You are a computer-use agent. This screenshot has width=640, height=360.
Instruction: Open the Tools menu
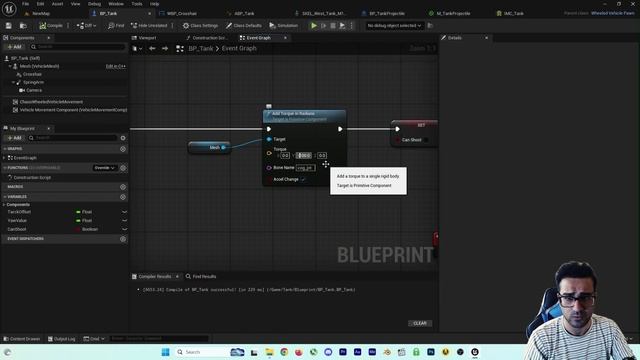tap(137, 4)
